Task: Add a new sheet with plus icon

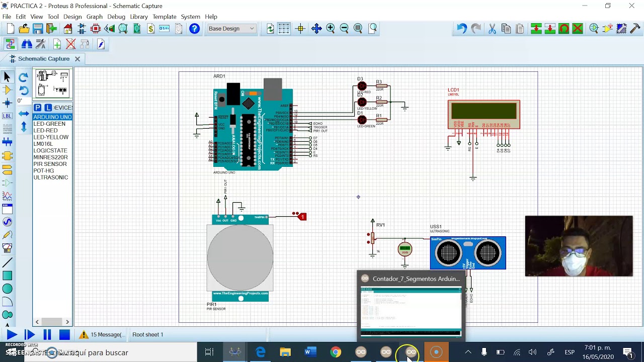Action: [57, 44]
